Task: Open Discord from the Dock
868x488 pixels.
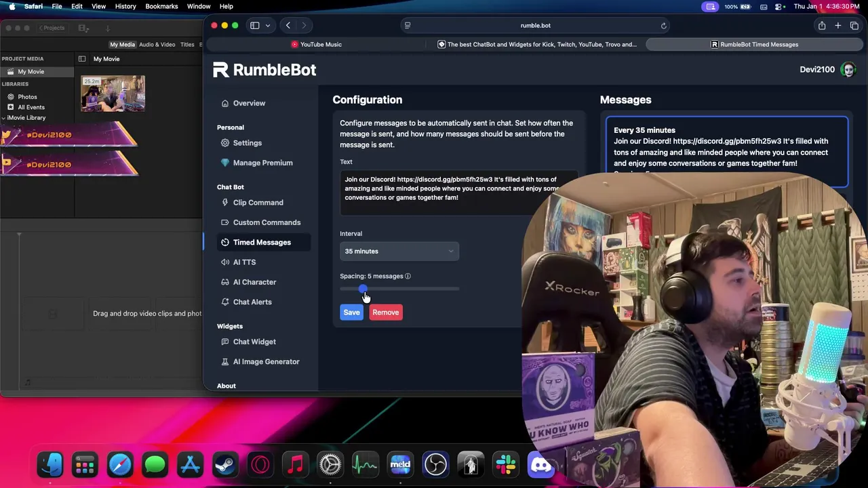Action: (540, 465)
